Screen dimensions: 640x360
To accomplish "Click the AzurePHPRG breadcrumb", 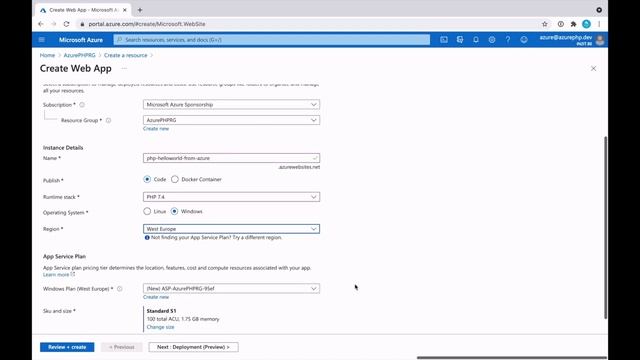I will tap(79, 55).
